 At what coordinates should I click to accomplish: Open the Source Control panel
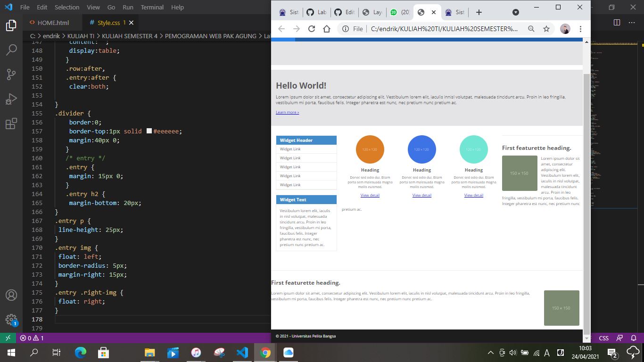coord(11,74)
